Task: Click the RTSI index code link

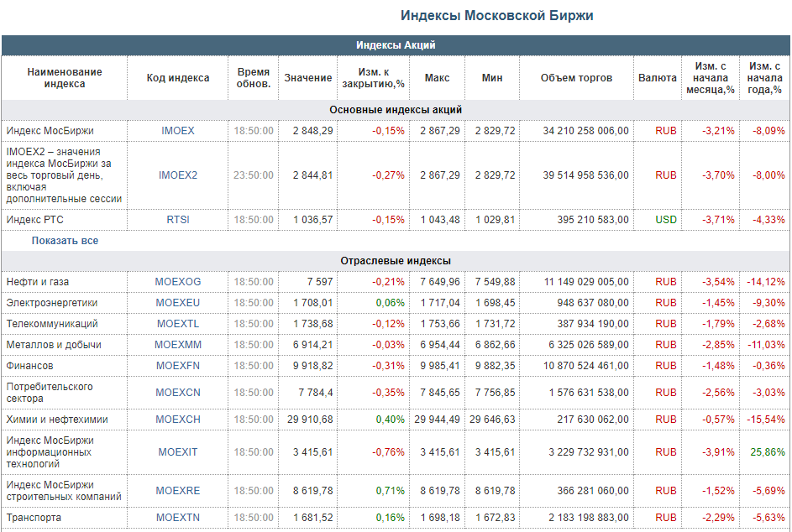Action: pos(178,220)
